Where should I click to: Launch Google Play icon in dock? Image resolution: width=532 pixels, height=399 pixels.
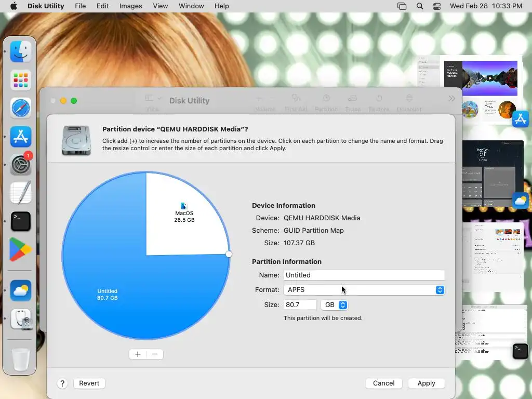pyautogui.click(x=21, y=250)
